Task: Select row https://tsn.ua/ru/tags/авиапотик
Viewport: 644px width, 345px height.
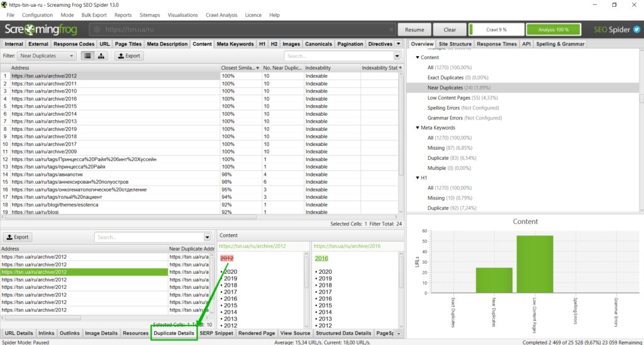Action: point(199,174)
